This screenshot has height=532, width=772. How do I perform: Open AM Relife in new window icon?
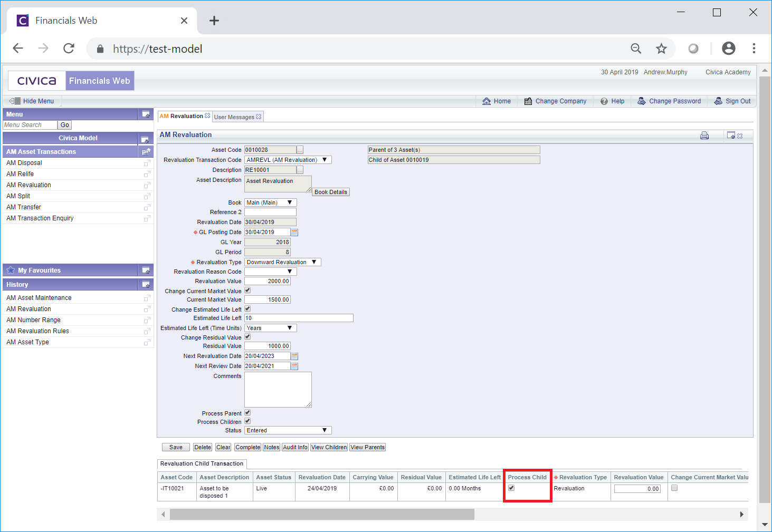pos(147,174)
